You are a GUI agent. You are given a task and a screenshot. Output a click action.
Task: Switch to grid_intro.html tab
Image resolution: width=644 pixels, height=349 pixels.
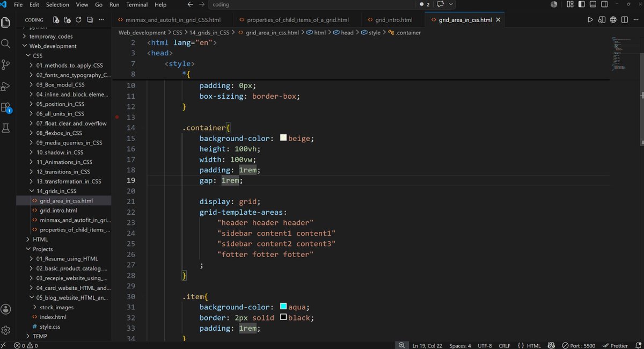coord(394,20)
